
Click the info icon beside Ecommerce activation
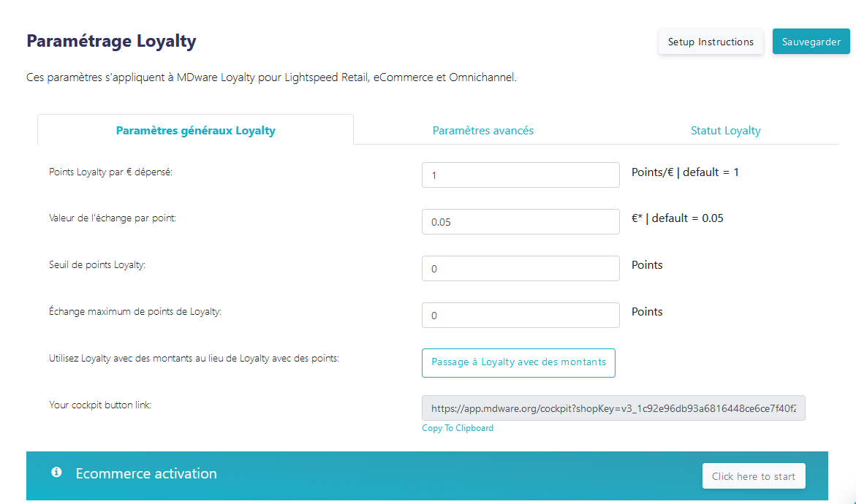click(57, 473)
